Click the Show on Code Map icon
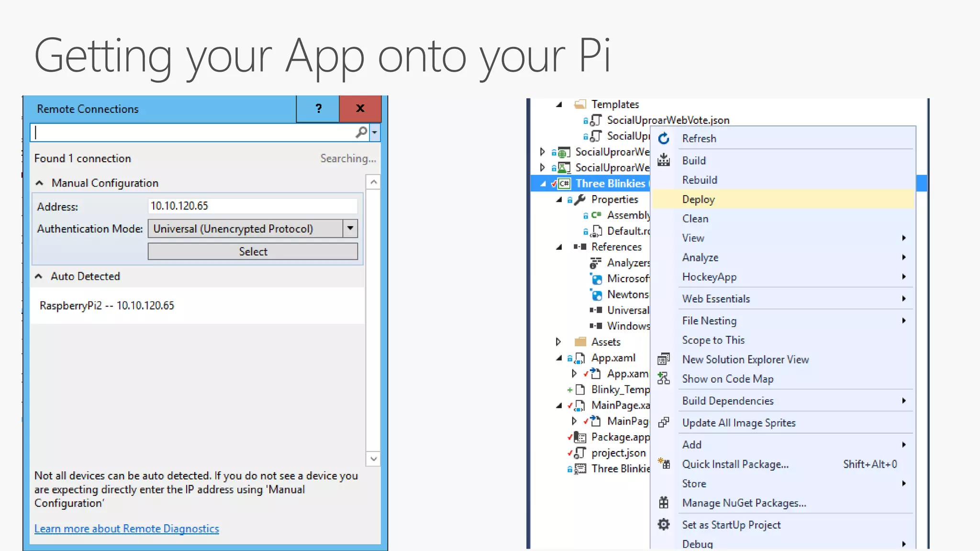 click(664, 379)
